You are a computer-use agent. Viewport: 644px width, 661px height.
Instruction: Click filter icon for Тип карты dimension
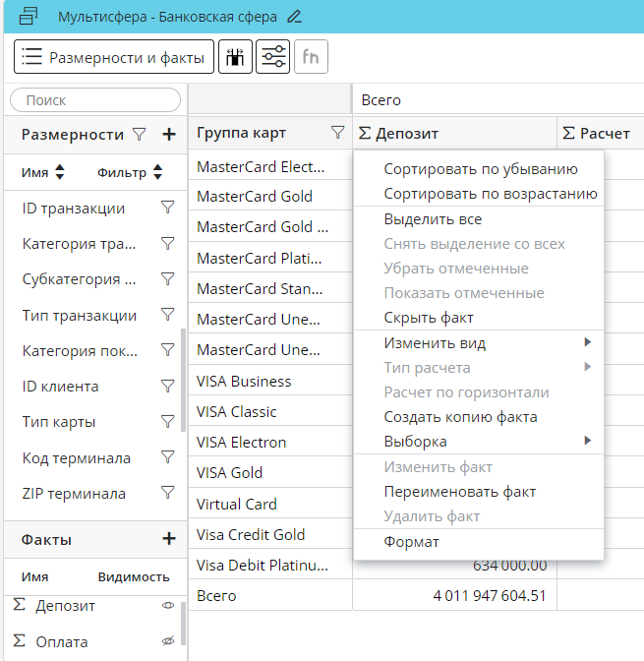tap(167, 422)
